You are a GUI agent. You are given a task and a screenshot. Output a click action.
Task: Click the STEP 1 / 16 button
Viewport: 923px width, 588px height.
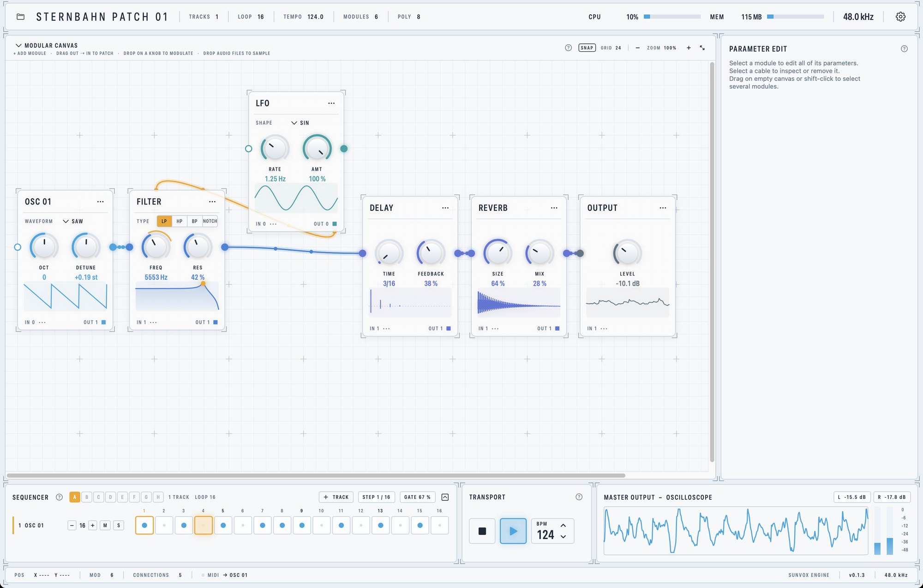(376, 497)
